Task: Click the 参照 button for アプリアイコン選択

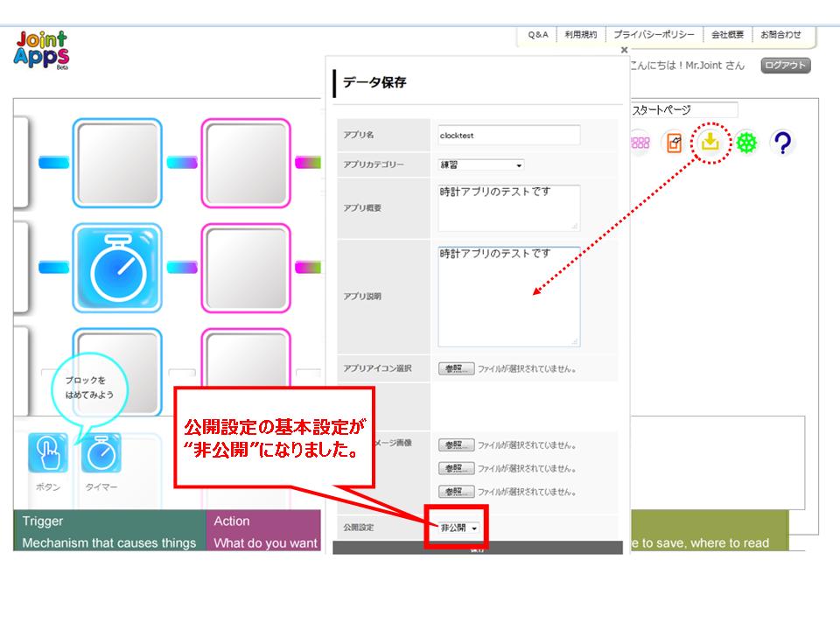Action: coord(458,367)
